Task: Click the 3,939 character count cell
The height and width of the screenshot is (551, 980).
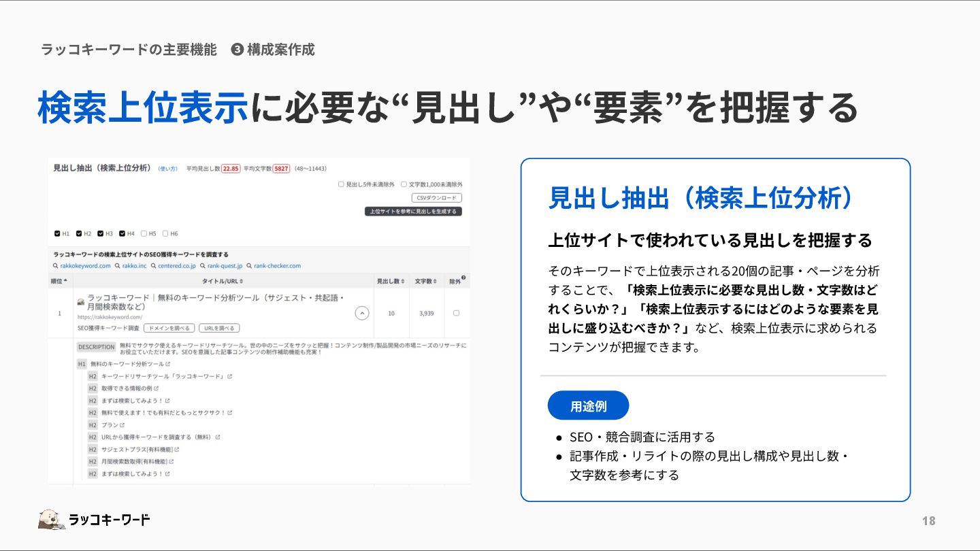Action: (427, 314)
